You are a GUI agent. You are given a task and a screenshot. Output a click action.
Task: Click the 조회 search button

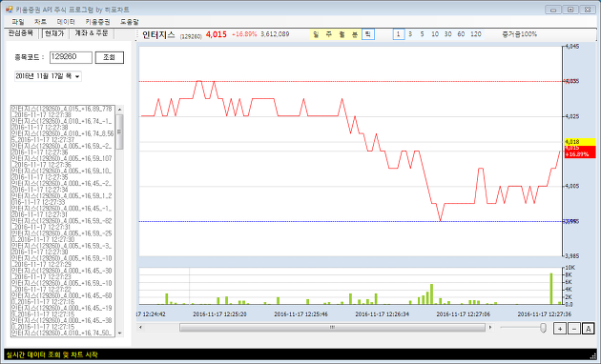pyautogui.click(x=110, y=57)
